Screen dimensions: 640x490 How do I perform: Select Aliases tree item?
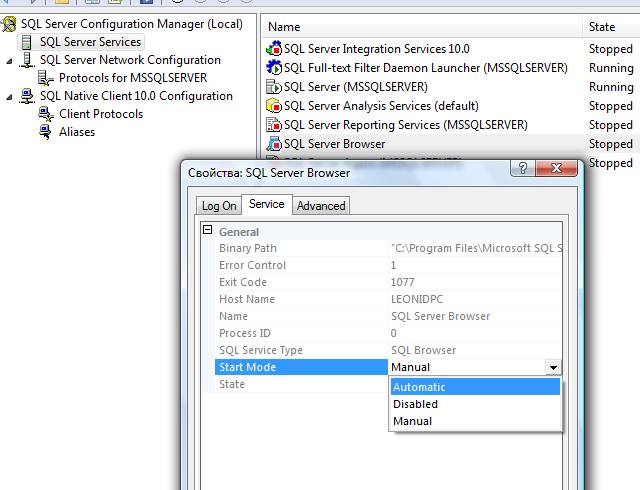pos(77,132)
